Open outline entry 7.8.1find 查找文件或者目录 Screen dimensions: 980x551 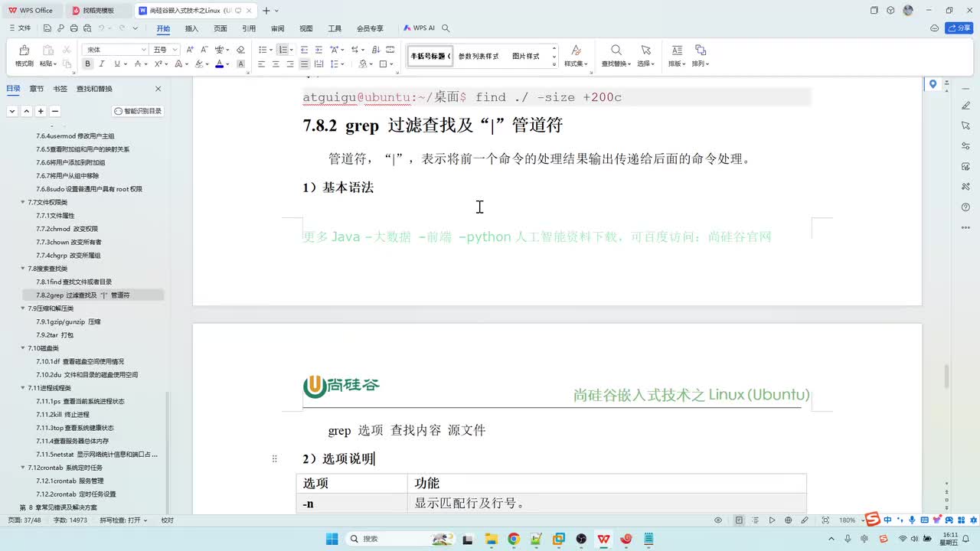pos(73,282)
